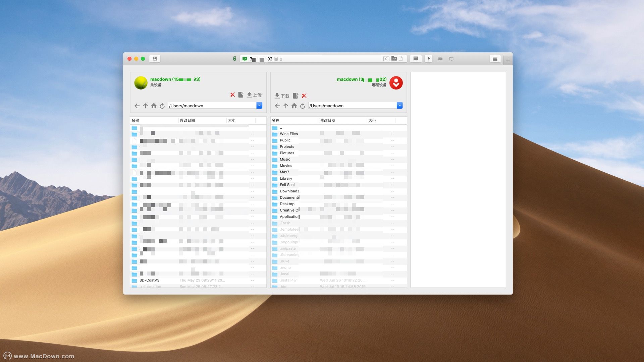Select the 3D-CoatV3 folder in the local list
Image resolution: width=644 pixels, height=362 pixels.
click(198, 280)
